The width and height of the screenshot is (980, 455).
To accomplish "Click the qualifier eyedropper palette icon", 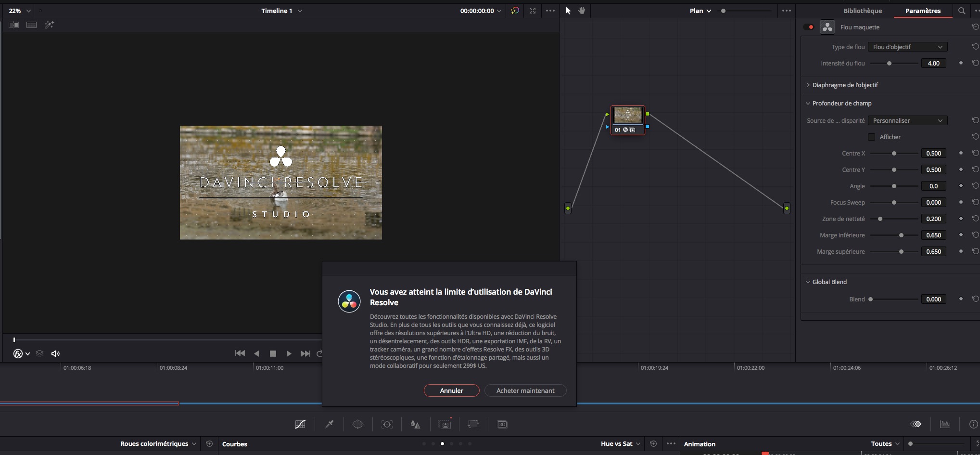I will click(330, 424).
